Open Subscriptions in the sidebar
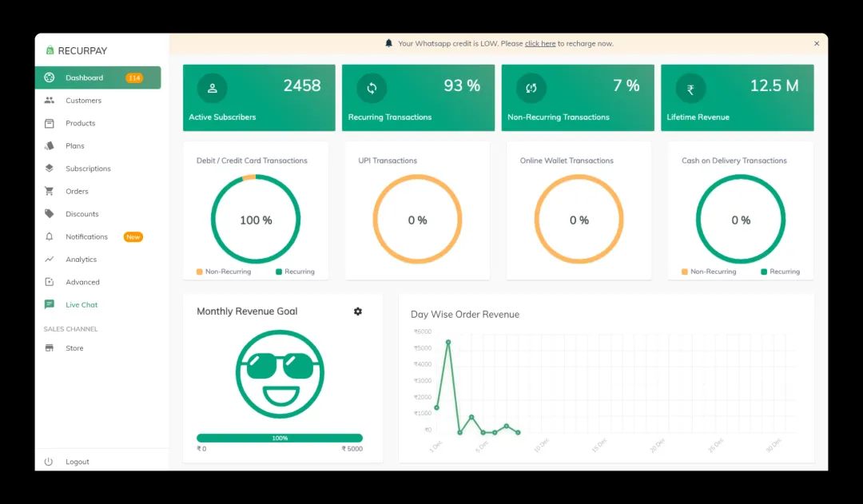863x504 pixels. (88, 169)
